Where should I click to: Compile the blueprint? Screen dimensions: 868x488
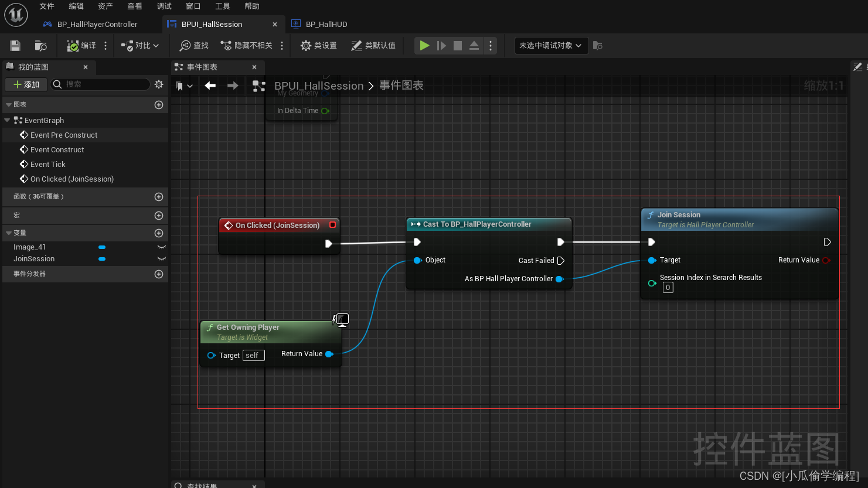pyautogui.click(x=81, y=45)
